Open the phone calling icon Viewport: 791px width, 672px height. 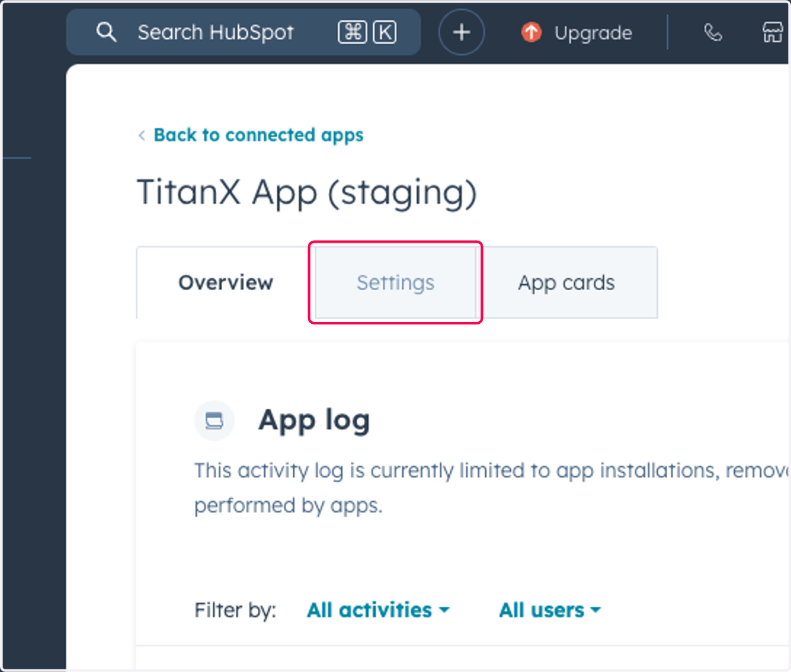tap(713, 32)
